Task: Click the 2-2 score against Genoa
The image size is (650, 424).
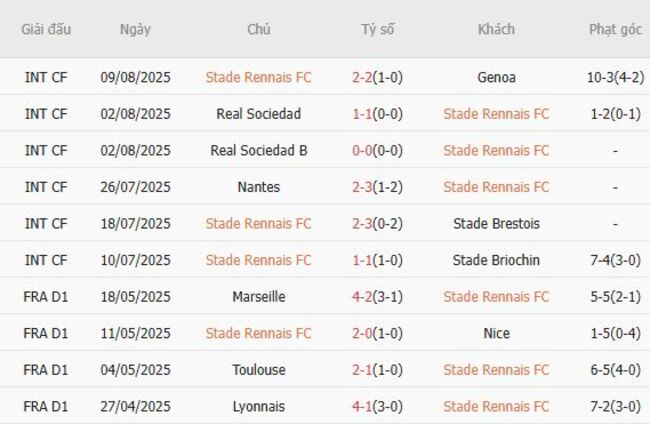Action: coord(363,77)
